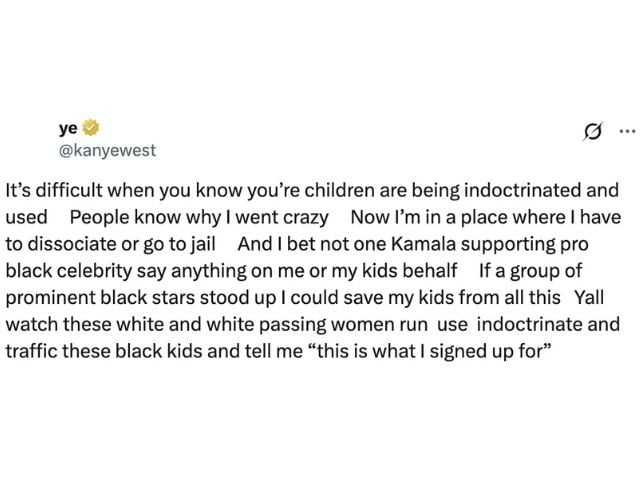Open the Grok slashed-circle icon

coord(593,131)
